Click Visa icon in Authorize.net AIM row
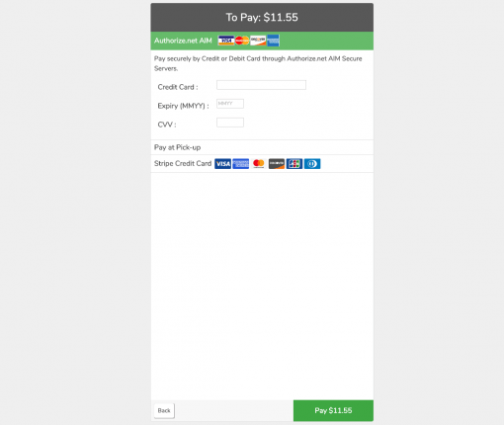 [226, 41]
